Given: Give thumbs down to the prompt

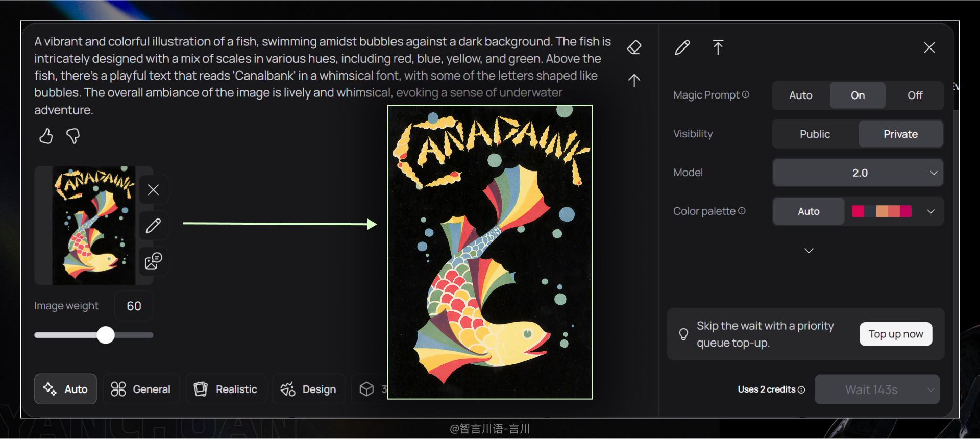Looking at the screenshot, I should click(73, 136).
